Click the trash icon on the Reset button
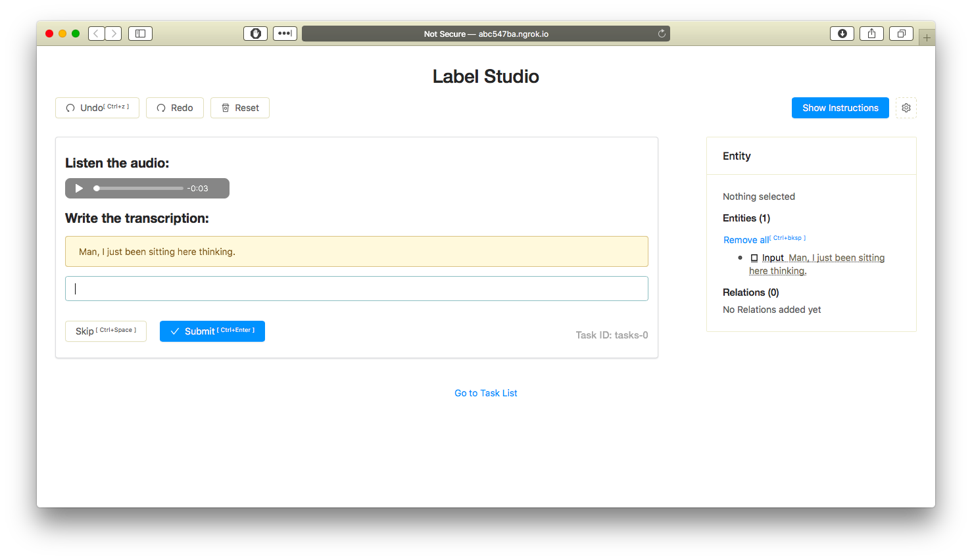Image resolution: width=972 pixels, height=560 pixels. point(227,107)
